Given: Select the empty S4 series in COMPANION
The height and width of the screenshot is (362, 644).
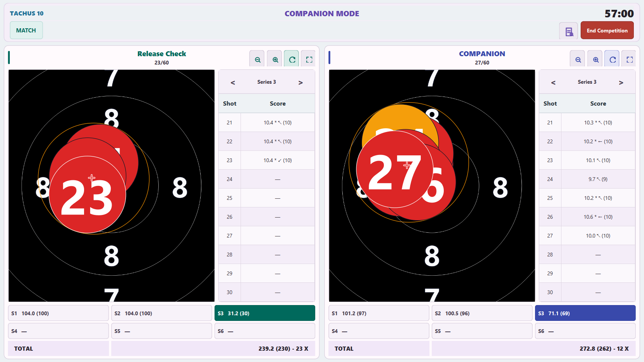Looking at the screenshot, I should (379, 331).
